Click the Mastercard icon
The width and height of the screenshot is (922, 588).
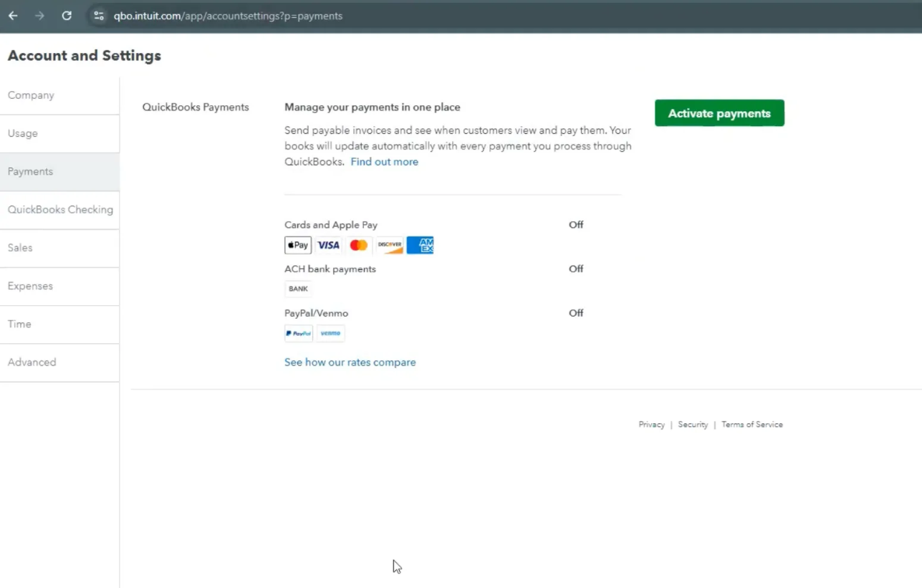point(359,246)
